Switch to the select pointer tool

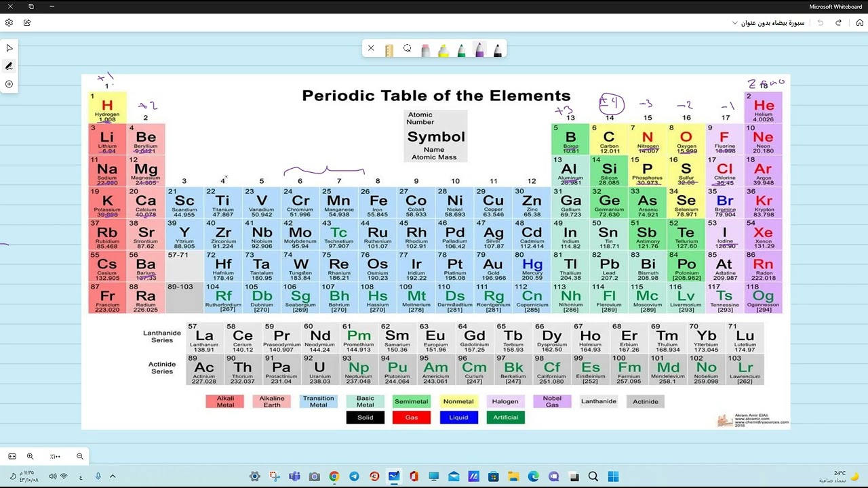pos(9,48)
